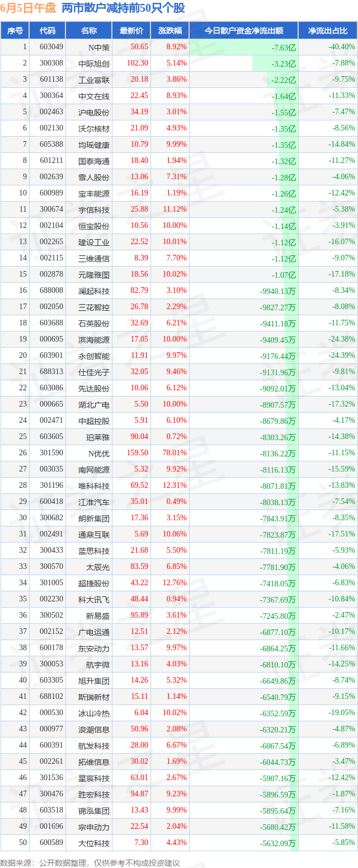This screenshot has width=358, height=868.
Task: Click stock name 通鼎互联
Action: (x=94, y=534)
